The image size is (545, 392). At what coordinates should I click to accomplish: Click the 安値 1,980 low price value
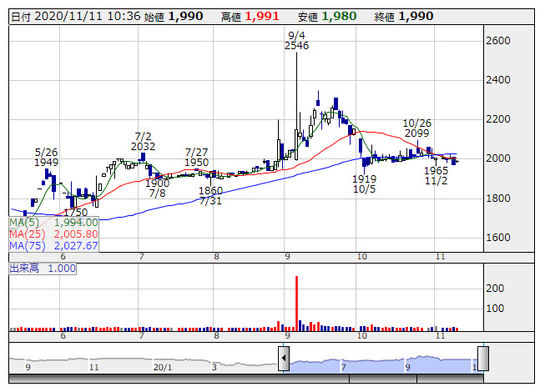point(338,16)
